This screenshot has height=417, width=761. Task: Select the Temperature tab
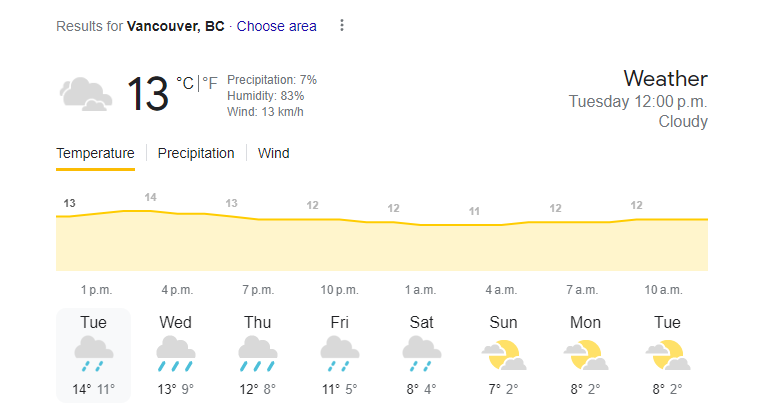[95, 153]
